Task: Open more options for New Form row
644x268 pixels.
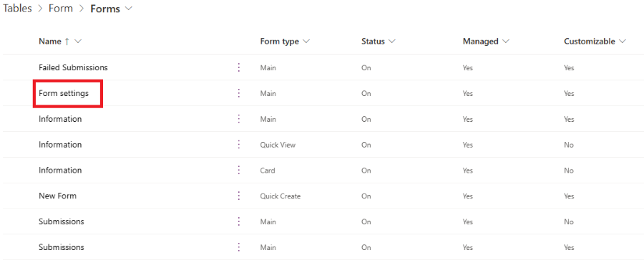Action: pyautogui.click(x=238, y=196)
